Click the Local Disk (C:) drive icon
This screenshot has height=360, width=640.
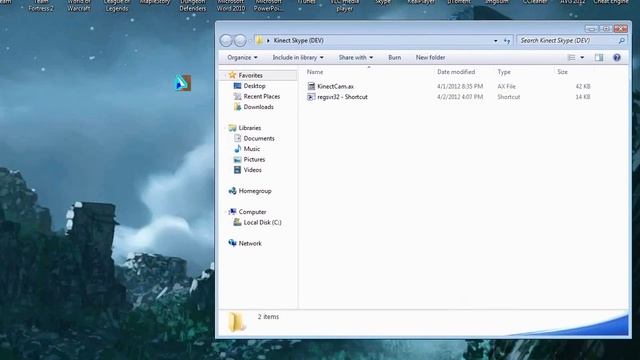tap(237, 222)
